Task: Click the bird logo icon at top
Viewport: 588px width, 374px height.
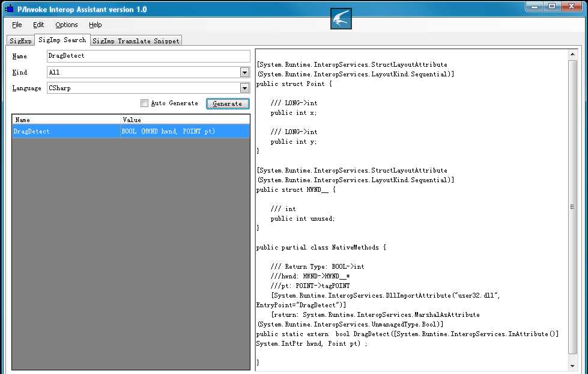Action: point(341,19)
